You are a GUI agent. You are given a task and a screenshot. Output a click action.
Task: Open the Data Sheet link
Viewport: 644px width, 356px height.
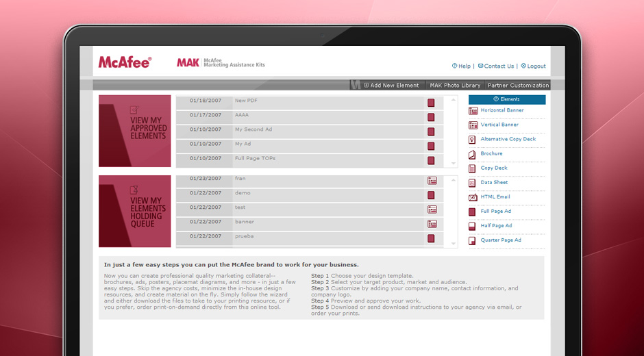(x=494, y=182)
